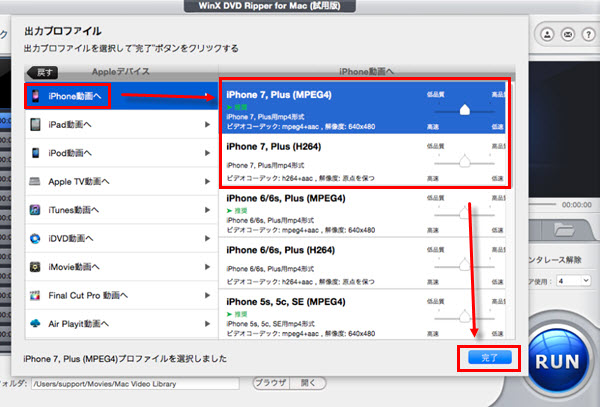Click the Air Playit cloud icon

[x=35, y=324]
